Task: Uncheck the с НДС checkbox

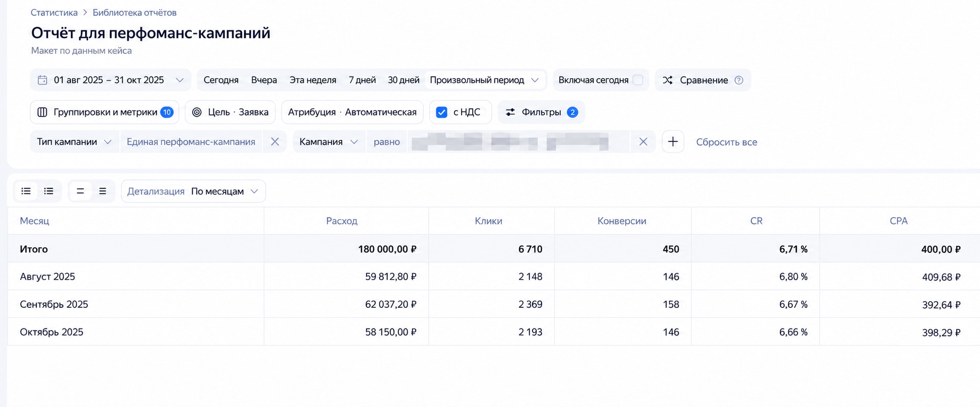Action: pyautogui.click(x=441, y=112)
